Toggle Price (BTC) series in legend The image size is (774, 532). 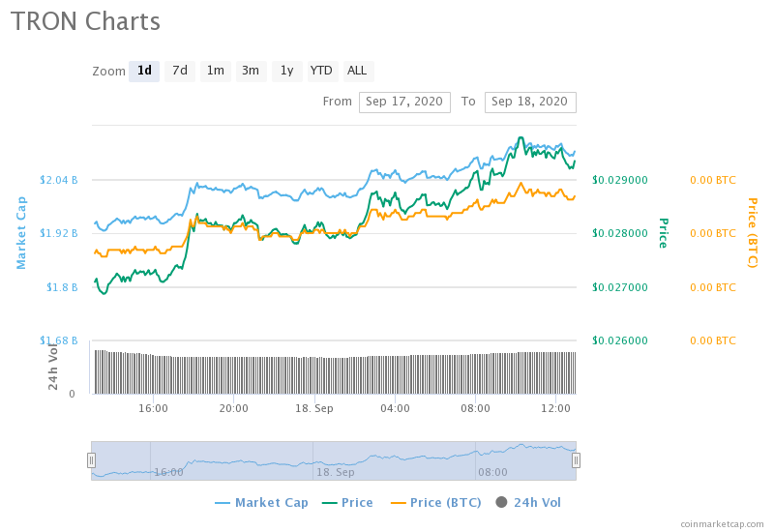click(x=436, y=503)
